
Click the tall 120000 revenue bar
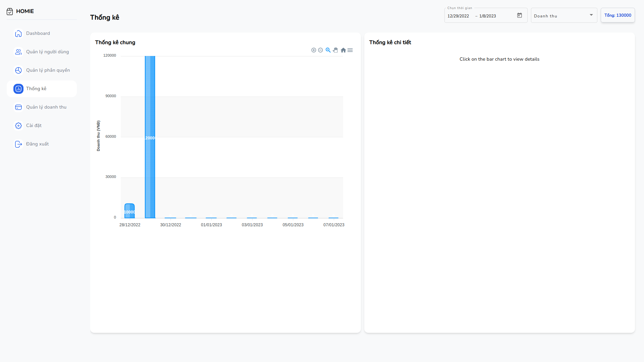pyautogui.click(x=150, y=137)
